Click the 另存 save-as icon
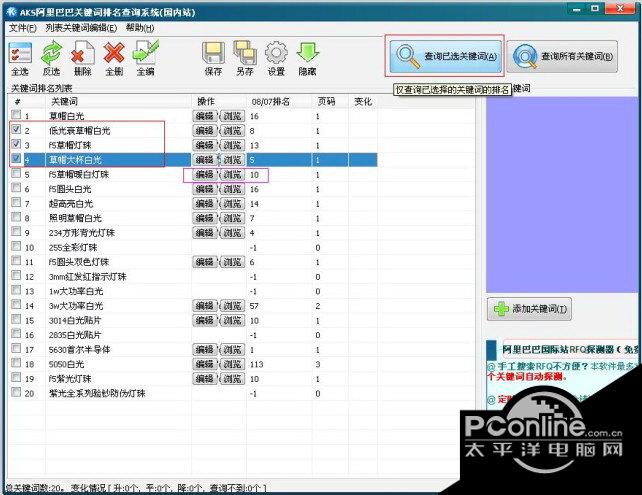Viewport: 642px width, 495px height. [245, 59]
